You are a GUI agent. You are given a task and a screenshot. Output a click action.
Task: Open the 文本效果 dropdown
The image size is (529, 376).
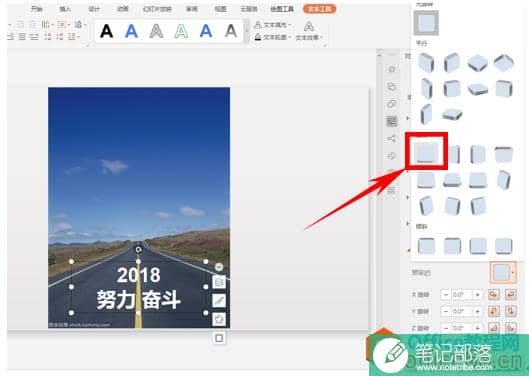[x=309, y=31]
